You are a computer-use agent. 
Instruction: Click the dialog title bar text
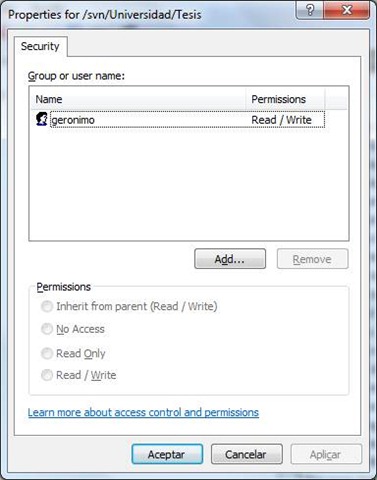[x=105, y=15]
